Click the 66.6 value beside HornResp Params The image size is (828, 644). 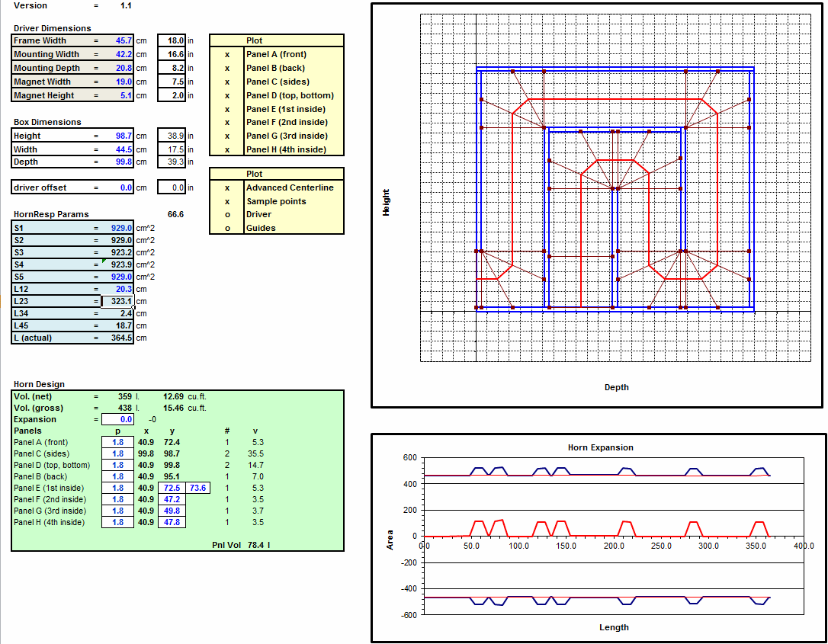[x=176, y=214]
